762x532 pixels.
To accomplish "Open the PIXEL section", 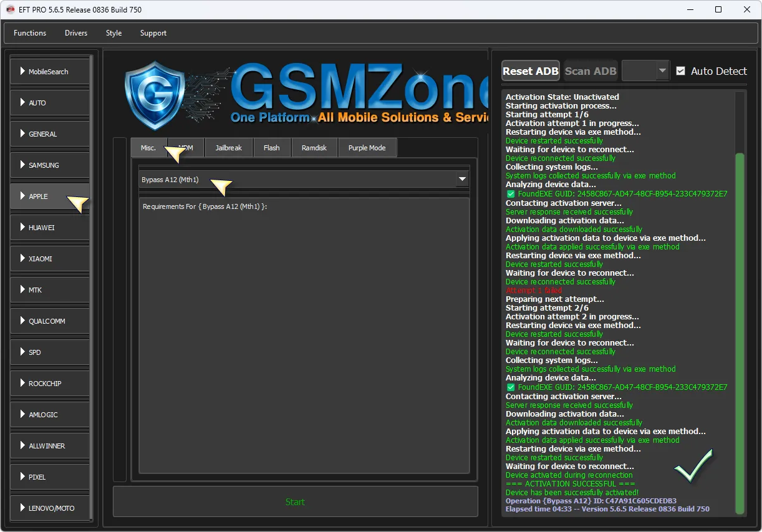I will click(50, 477).
